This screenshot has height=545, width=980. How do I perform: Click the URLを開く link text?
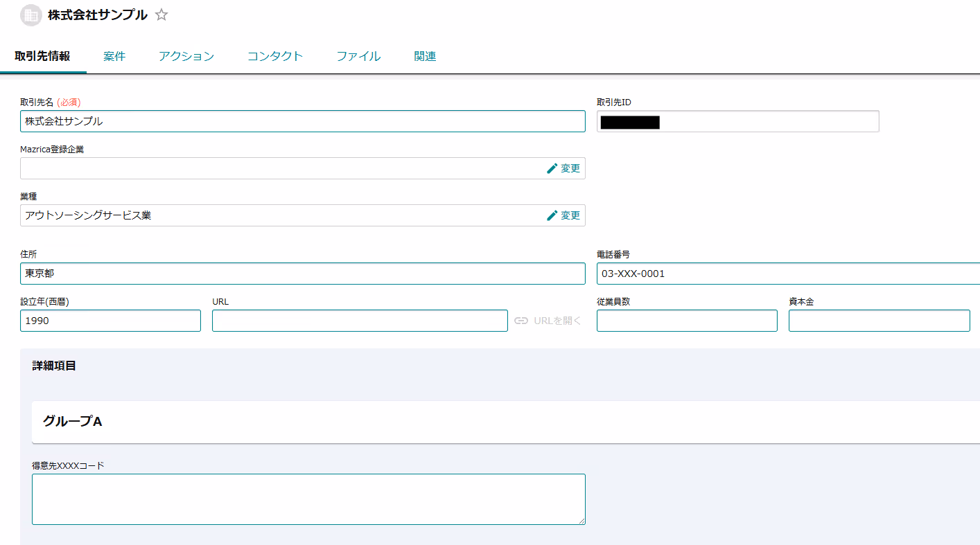pos(557,321)
